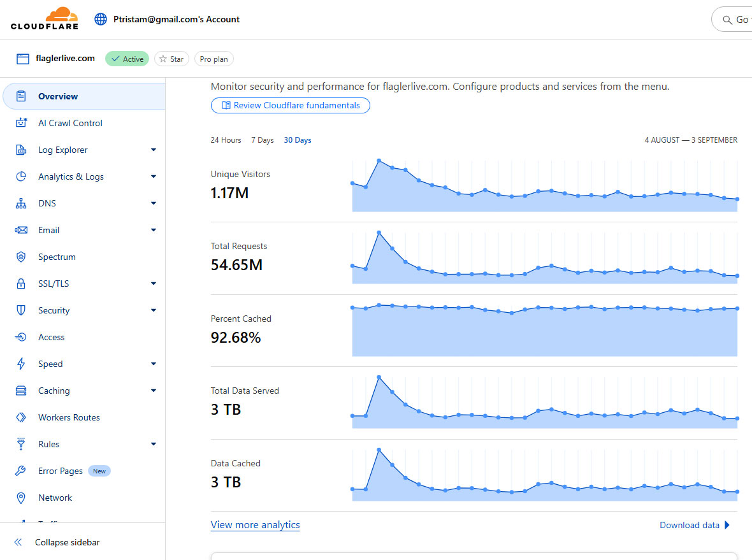The image size is (752, 560).
Task: Click the Overview clipboard icon
Action: [21, 96]
